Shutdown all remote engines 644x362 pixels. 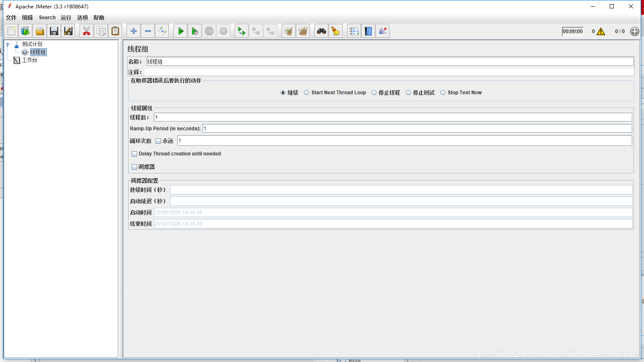tap(270, 31)
